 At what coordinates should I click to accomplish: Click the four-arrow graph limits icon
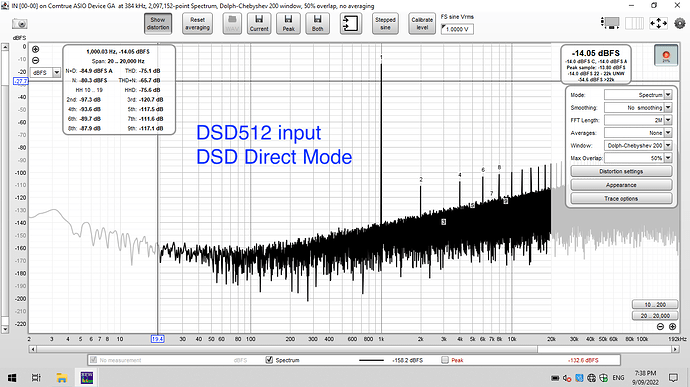658,23
